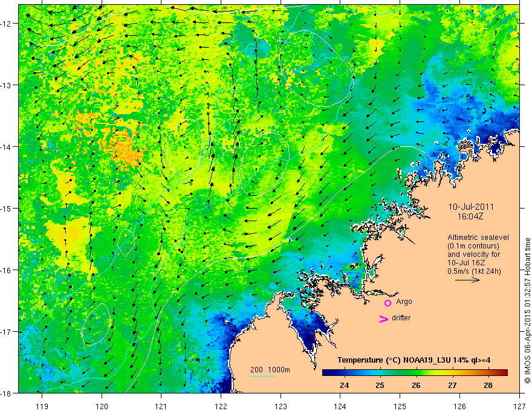Click longitude axis label 124
Image resolution: width=532 pixels, height=411 pixels.
340,406
